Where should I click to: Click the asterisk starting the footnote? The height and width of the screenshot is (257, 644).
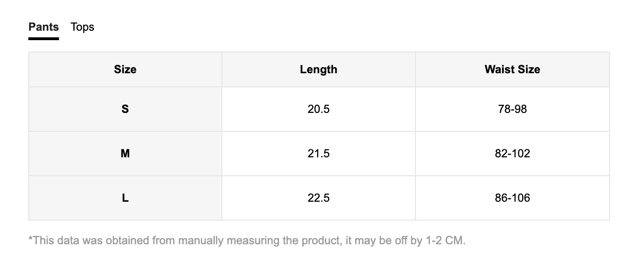[x=31, y=239]
